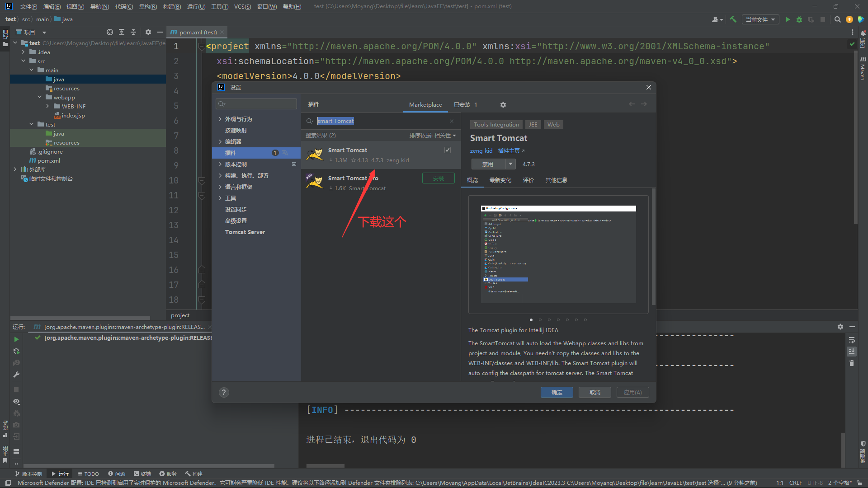Toggle the eye icon in run panel
The height and width of the screenshot is (488, 868).
click(x=16, y=402)
